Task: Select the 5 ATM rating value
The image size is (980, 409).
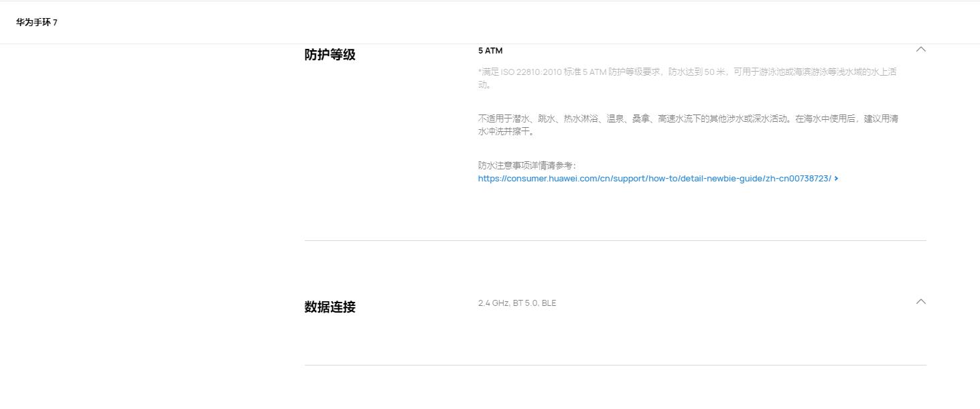Action: point(490,51)
